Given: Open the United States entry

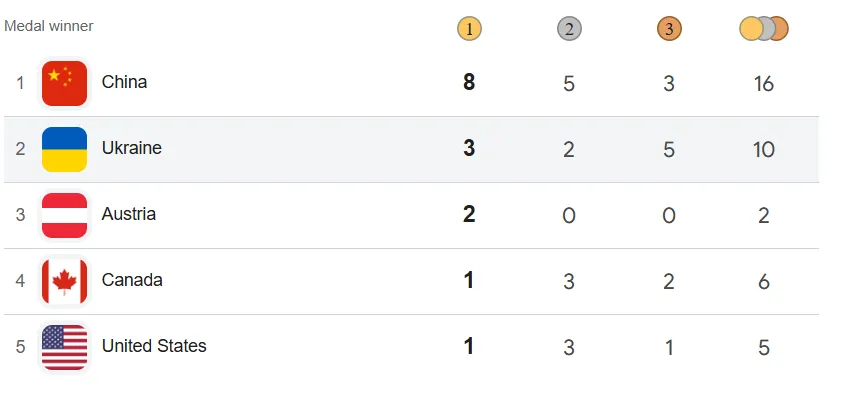Looking at the screenshot, I should click(154, 346).
